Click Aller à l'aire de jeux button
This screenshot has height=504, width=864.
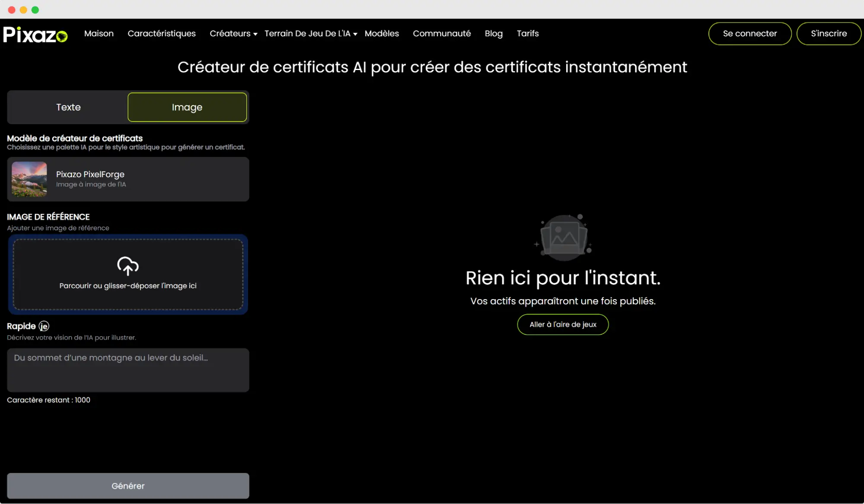563,325
